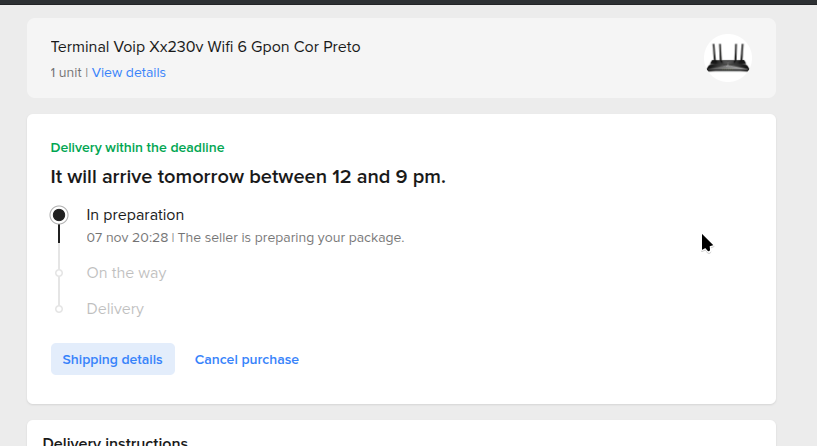Click the router product thumbnail image
This screenshot has width=817, height=446.
click(727, 58)
